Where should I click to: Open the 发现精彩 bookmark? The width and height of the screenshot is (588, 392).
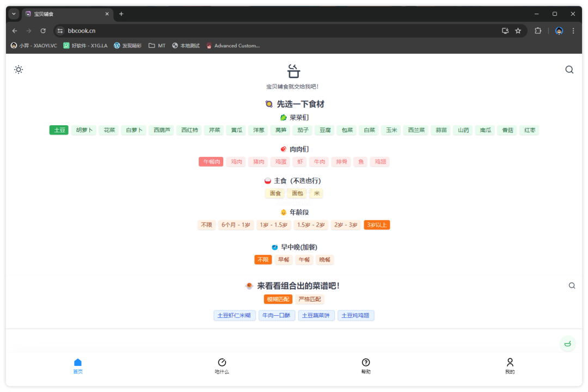point(127,45)
